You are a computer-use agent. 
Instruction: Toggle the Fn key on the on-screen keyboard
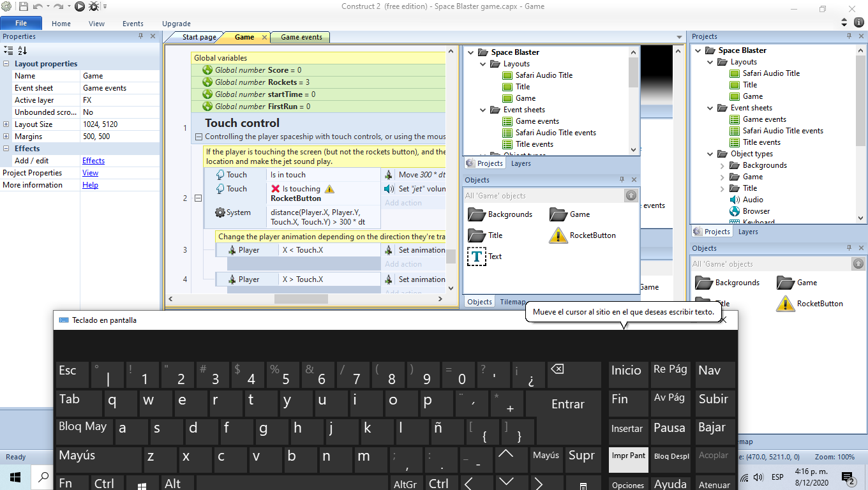coord(72,483)
